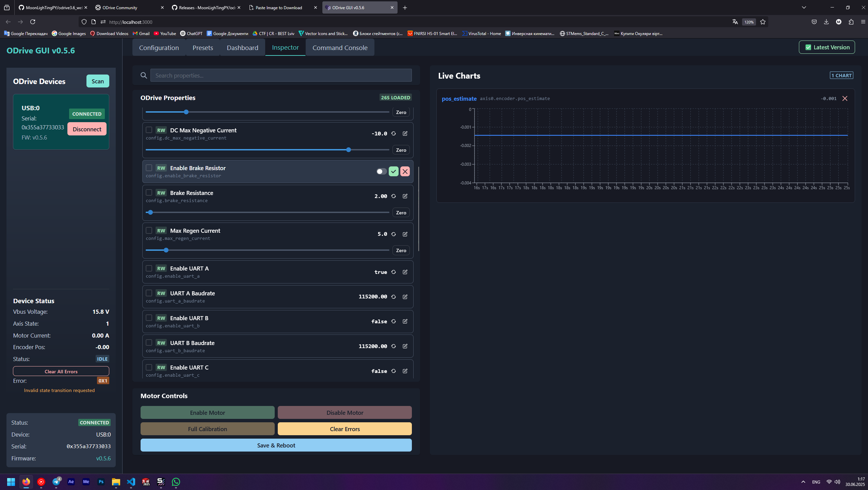Show hidden system tray icons
This screenshot has height=490, width=868.
(803, 482)
